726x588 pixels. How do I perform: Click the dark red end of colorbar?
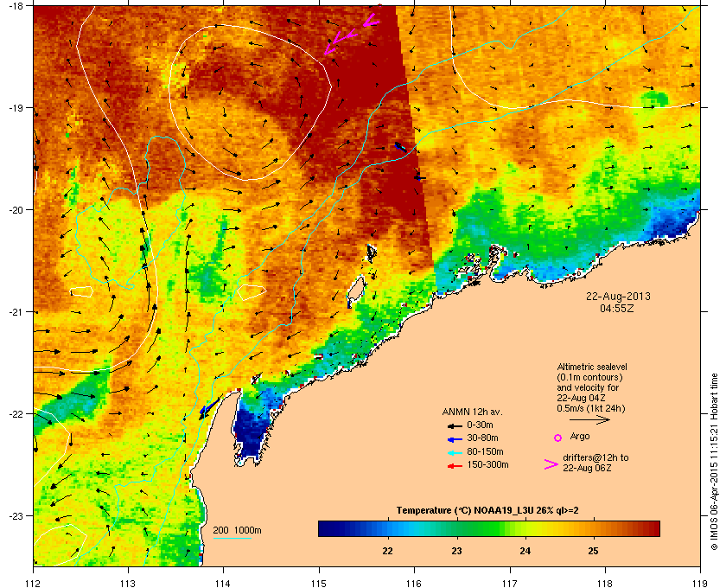point(653,528)
